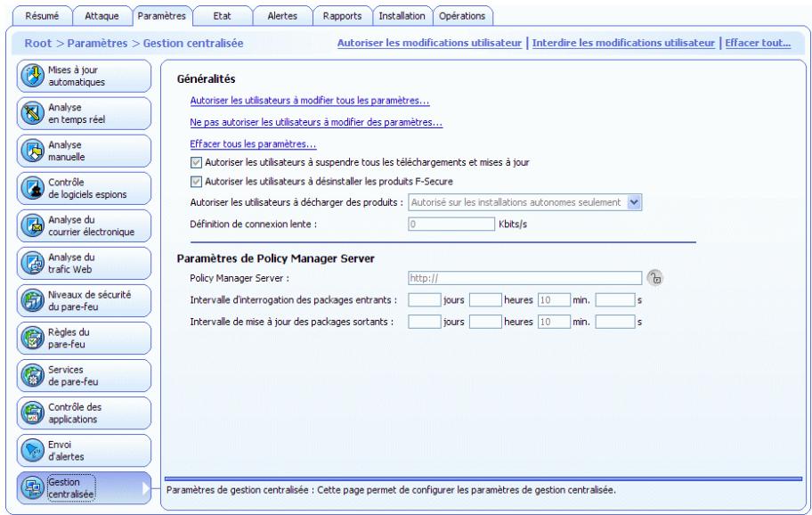Toggle allowing users to uninstall F-Secure products
The height and width of the screenshot is (515, 812).
[196, 182]
